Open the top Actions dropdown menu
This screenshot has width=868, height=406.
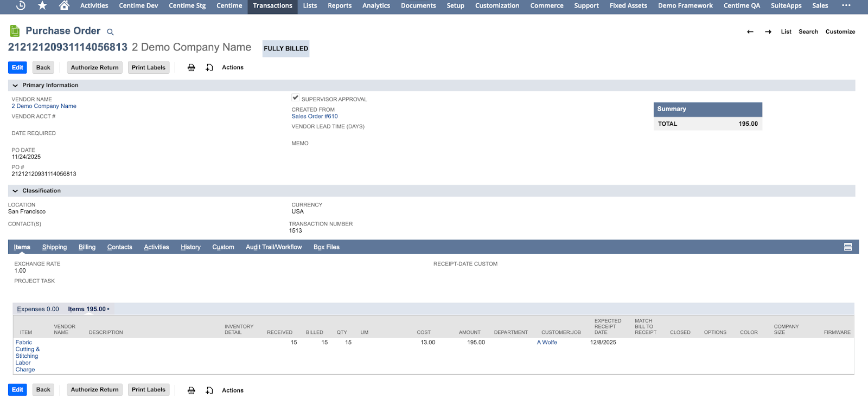tap(232, 68)
